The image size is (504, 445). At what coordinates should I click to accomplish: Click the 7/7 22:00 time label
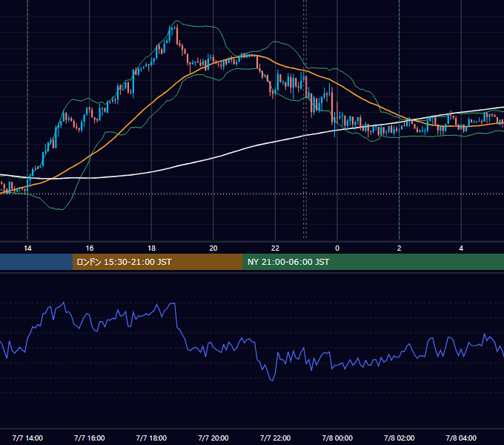click(x=275, y=438)
